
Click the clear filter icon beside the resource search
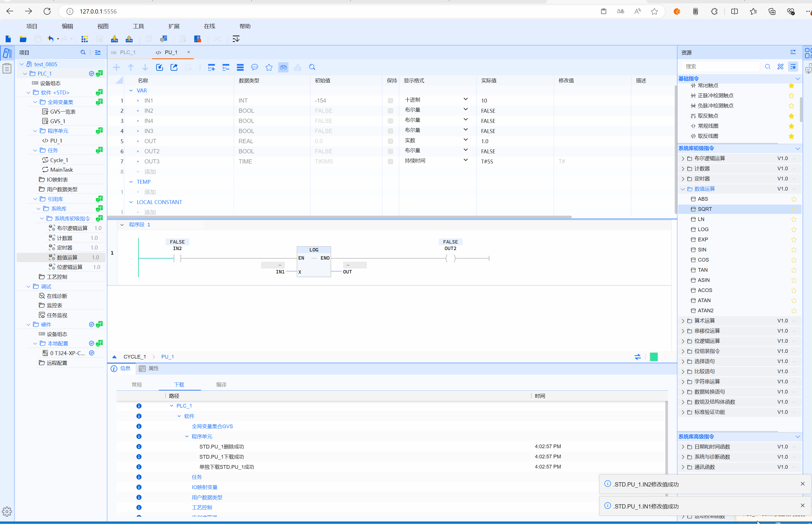780,67
